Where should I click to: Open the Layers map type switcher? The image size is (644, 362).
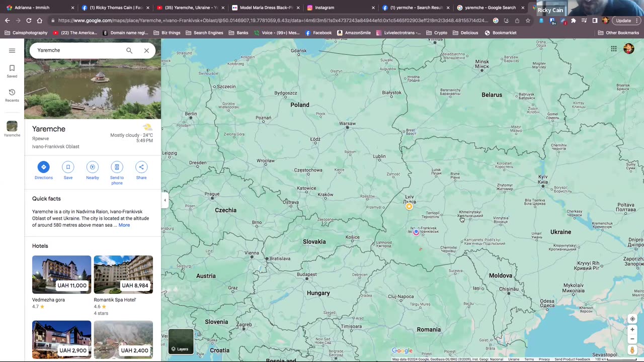181,341
